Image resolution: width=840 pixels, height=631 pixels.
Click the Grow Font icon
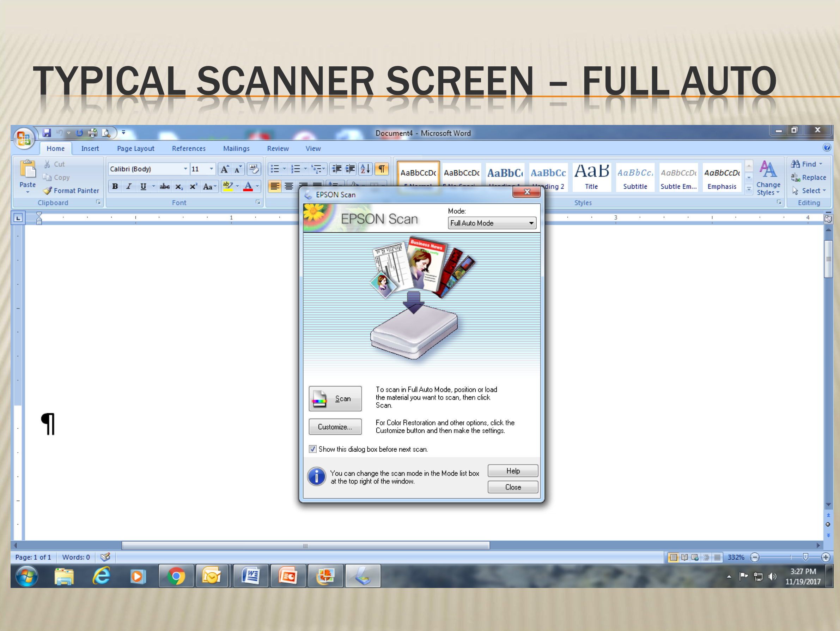pos(225,169)
